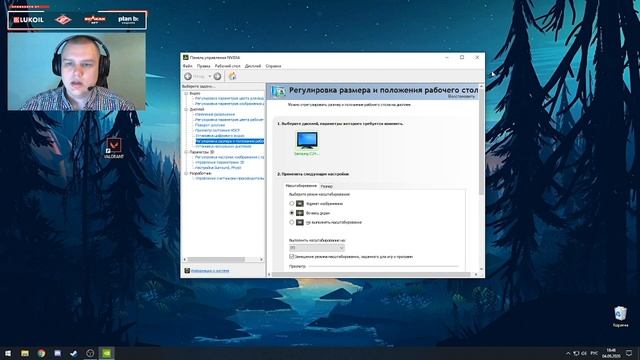Select Формат изображения scaling radio button

tap(291, 203)
